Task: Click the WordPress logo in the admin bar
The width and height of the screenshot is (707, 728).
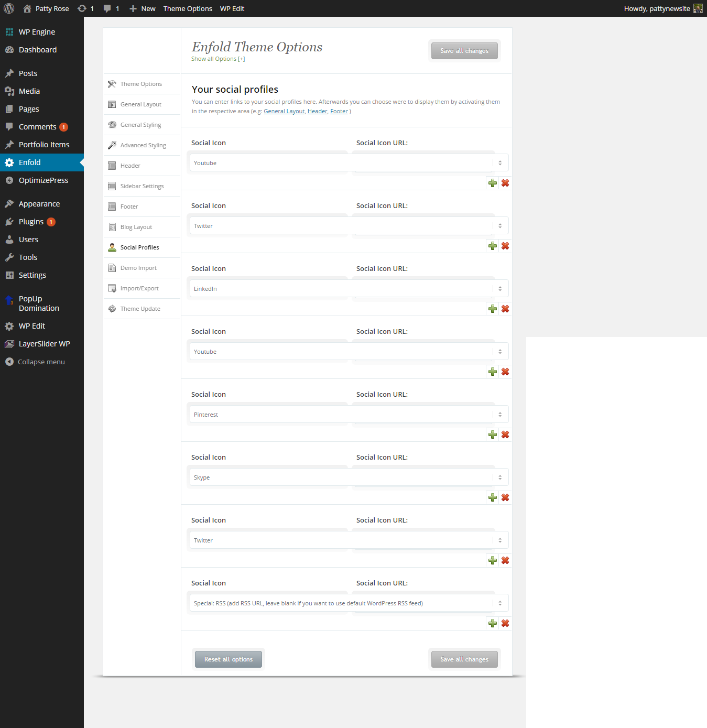Action: (x=9, y=8)
